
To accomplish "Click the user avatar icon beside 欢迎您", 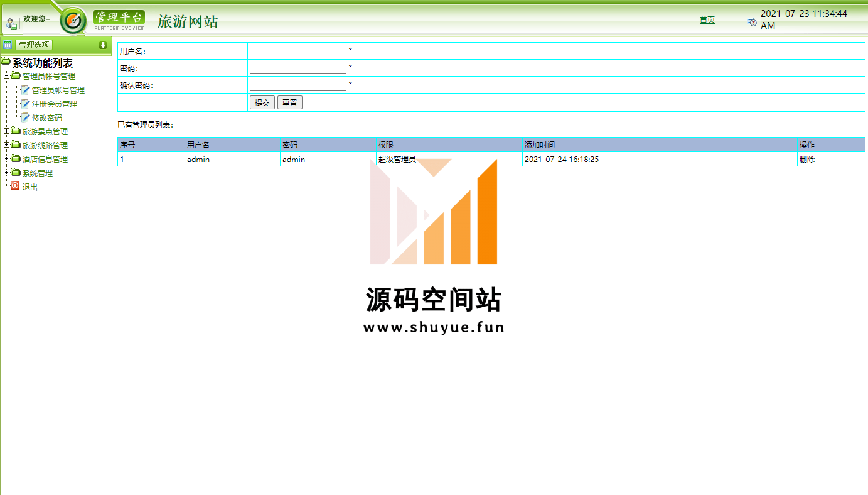I will tap(11, 24).
